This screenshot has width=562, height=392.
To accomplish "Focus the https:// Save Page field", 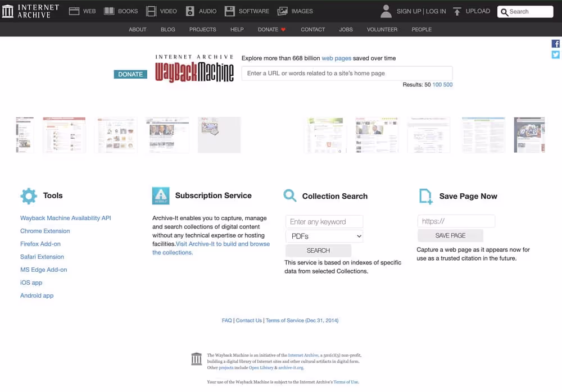I will click(456, 221).
